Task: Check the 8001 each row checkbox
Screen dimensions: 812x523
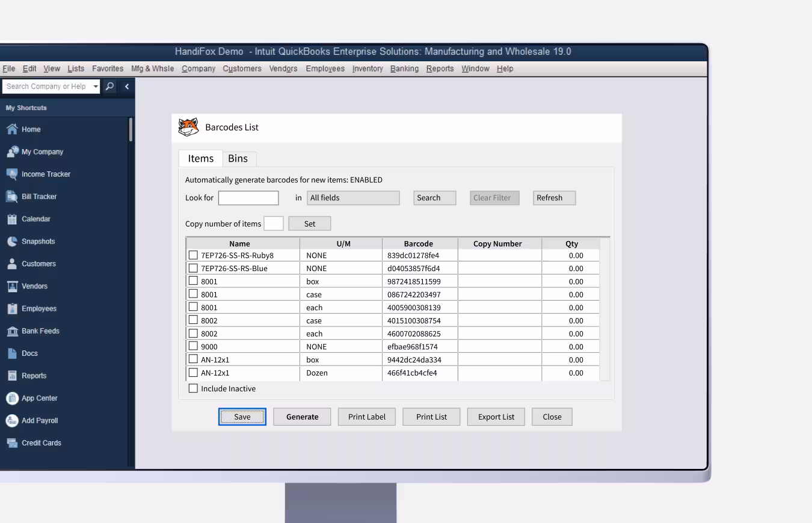Action: pyautogui.click(x=193, y=307)
